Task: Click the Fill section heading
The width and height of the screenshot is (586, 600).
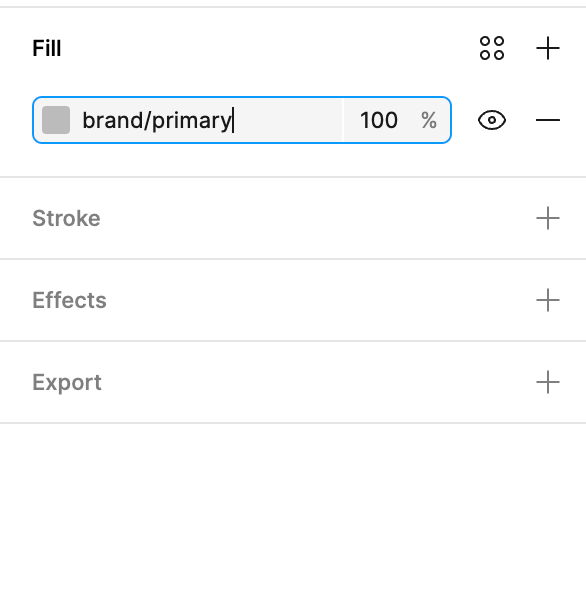Action: click(47, 48)
